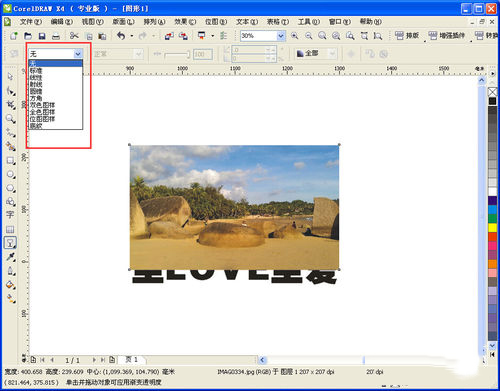Click the Undo arrow icon
This screenshot has height=391, width=500.
(121, 36)
